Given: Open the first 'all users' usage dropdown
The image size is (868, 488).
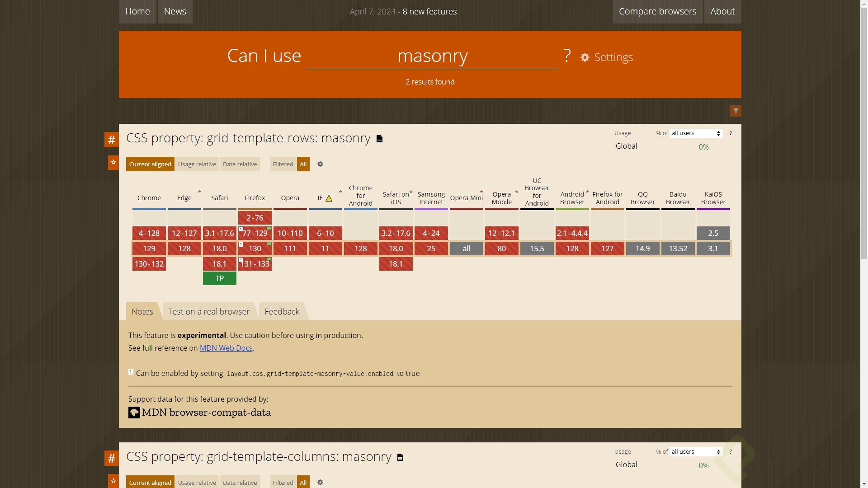Looking at the screenshot, I should tap(696, 133).
